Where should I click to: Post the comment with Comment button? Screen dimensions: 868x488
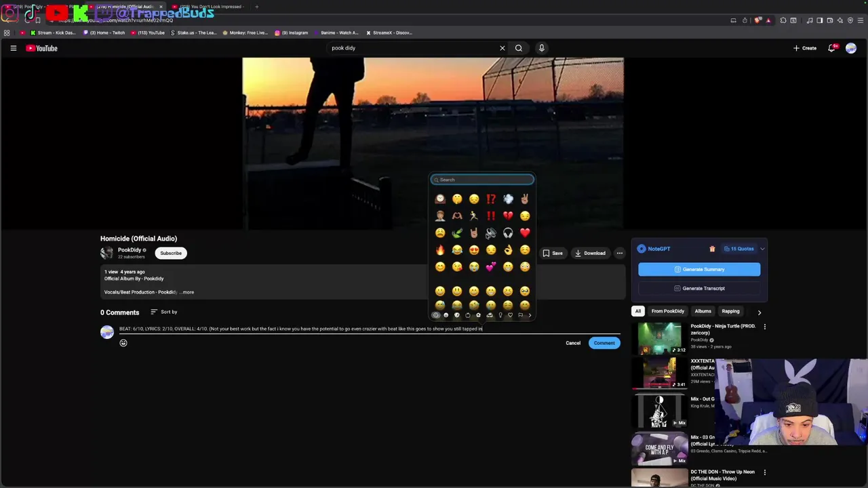pyautogui.click(x=604, y=343)
